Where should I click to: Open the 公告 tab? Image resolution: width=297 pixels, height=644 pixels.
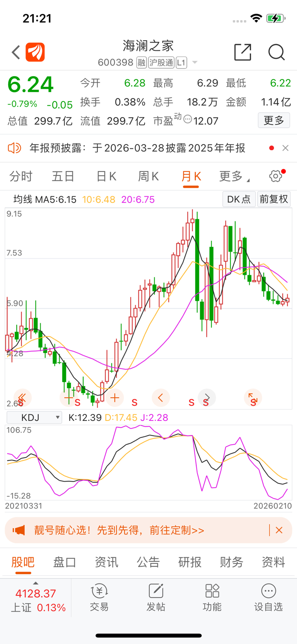coord(148,562)
